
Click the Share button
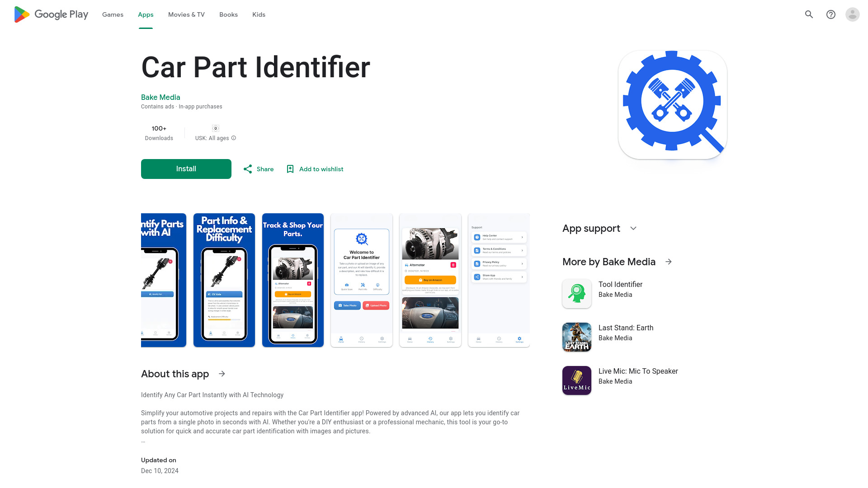(258, 169)
